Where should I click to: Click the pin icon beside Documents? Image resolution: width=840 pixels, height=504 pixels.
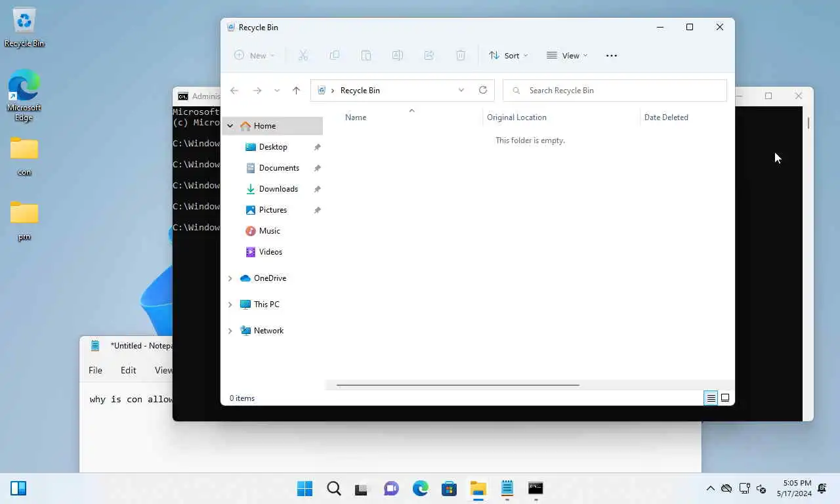[x=317, y=168]
